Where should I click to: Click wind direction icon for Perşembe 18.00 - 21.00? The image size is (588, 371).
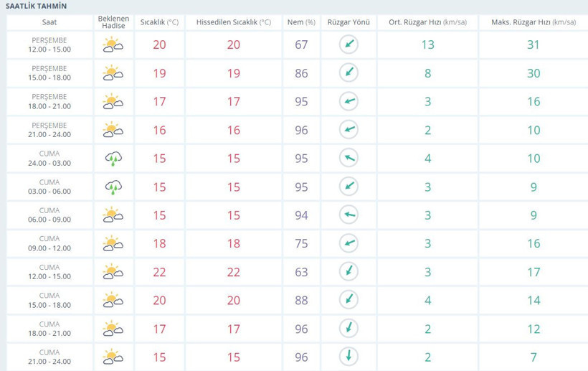click(x=348, y=101)
